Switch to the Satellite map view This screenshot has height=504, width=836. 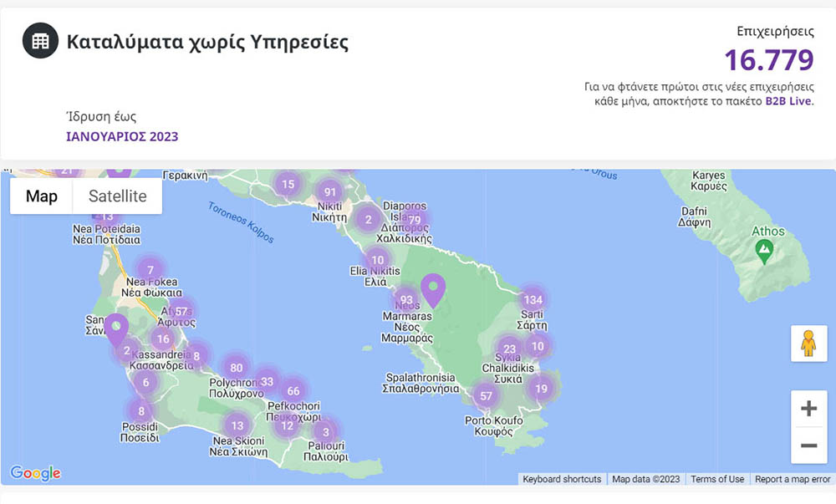point(117,196)
